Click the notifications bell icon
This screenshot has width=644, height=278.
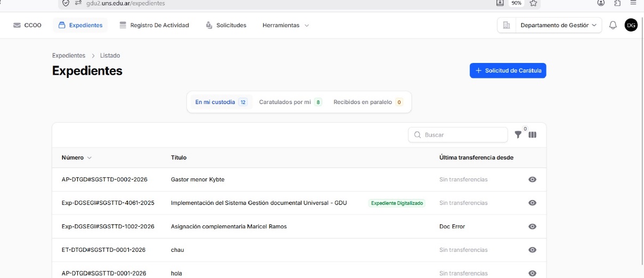[x=613, y=25]
